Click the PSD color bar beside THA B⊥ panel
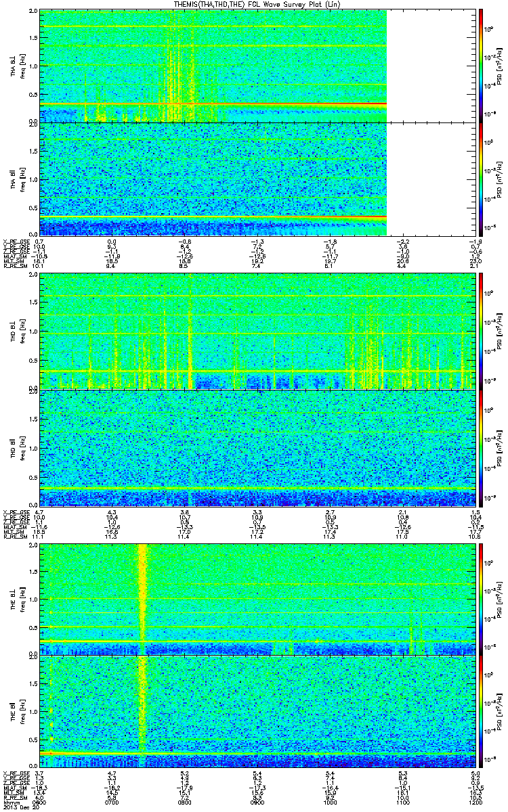The height and width of the screenshot is (812, 508). point(481,66)
